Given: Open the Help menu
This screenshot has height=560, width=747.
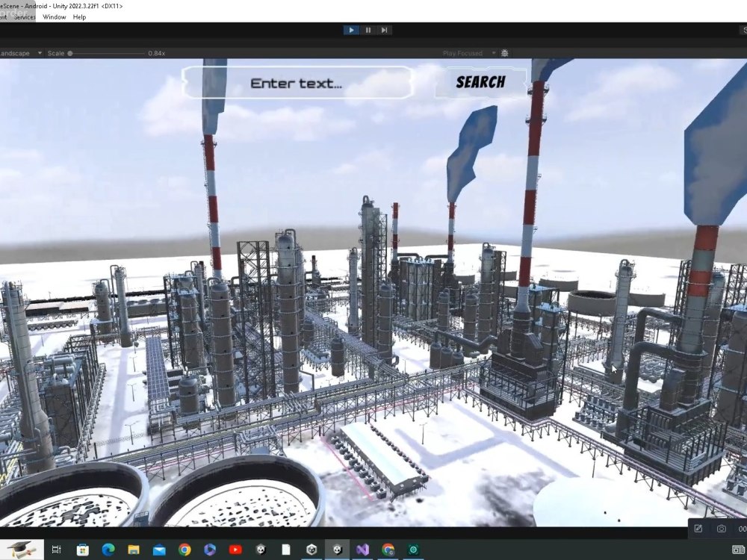Looking at the screenshot, I should pyautogui.click(x=80, y=16).
